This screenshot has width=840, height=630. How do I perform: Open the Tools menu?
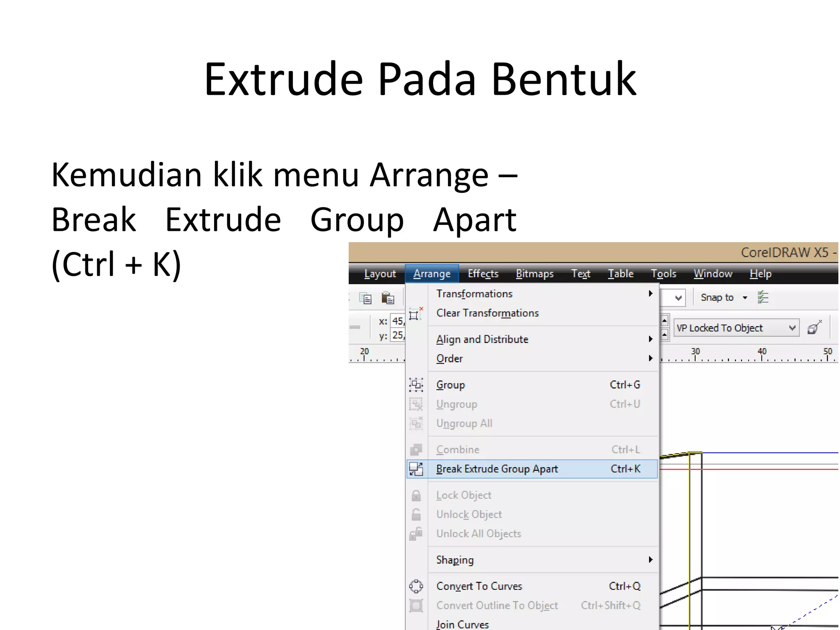[x=664, y=274]
